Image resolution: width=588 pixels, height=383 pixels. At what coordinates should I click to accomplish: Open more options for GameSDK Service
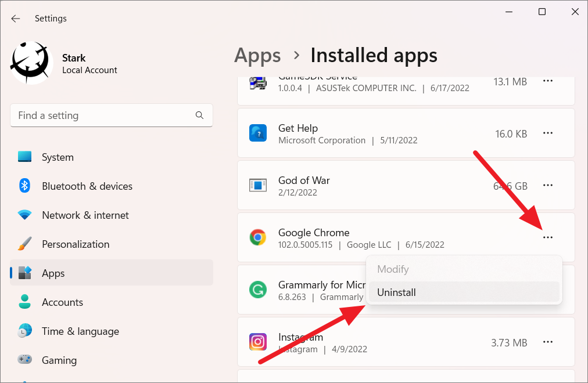click(x=548, y=81)
